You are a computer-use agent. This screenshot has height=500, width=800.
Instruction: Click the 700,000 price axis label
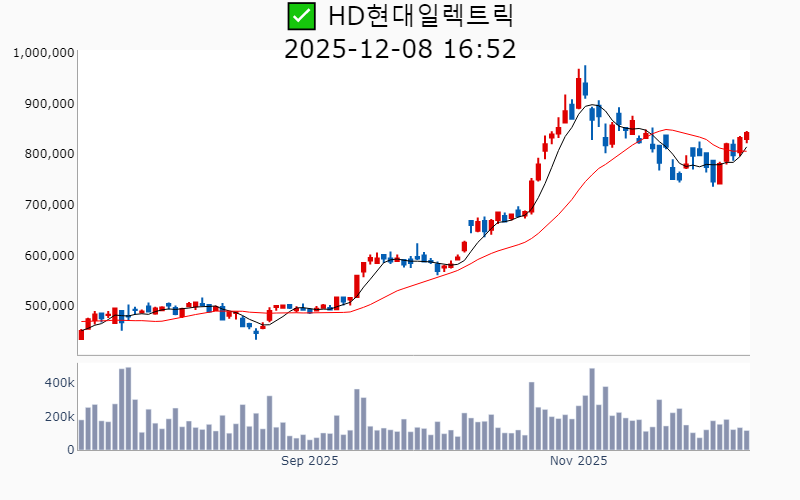47,205
